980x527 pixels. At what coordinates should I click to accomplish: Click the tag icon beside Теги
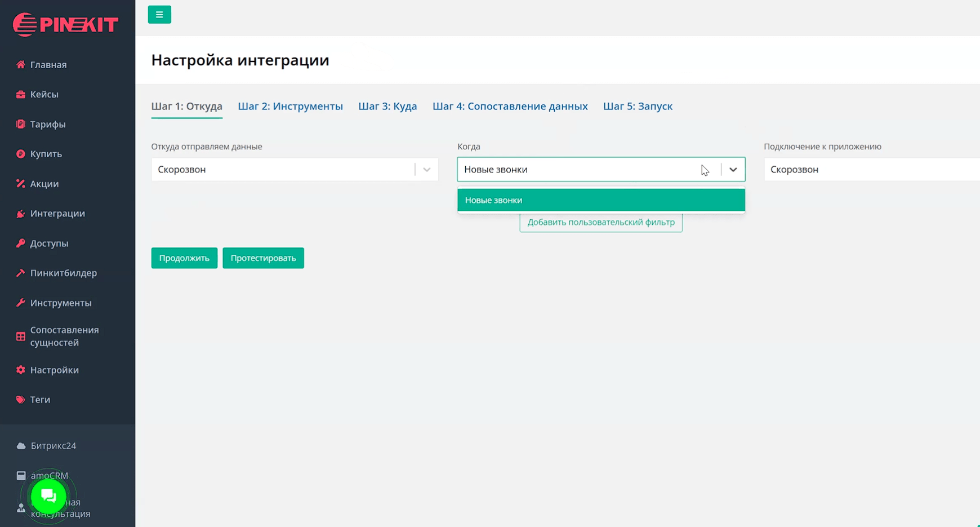pyautogui.click(x=21, y=400)
